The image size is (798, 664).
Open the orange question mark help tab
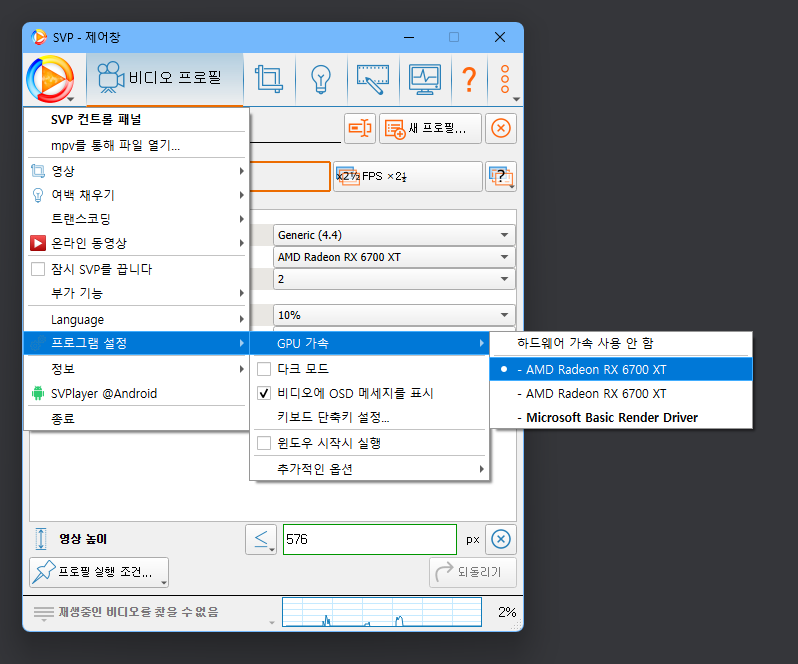(469, 79)
